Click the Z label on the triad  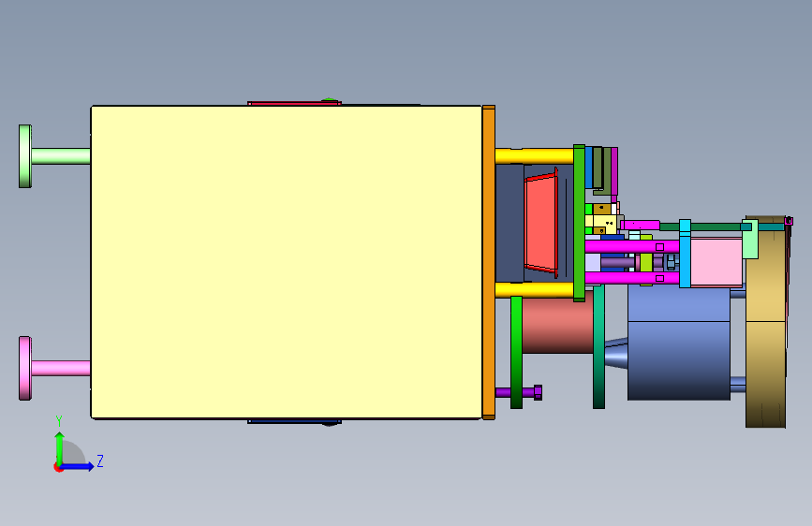coord(100,460)
